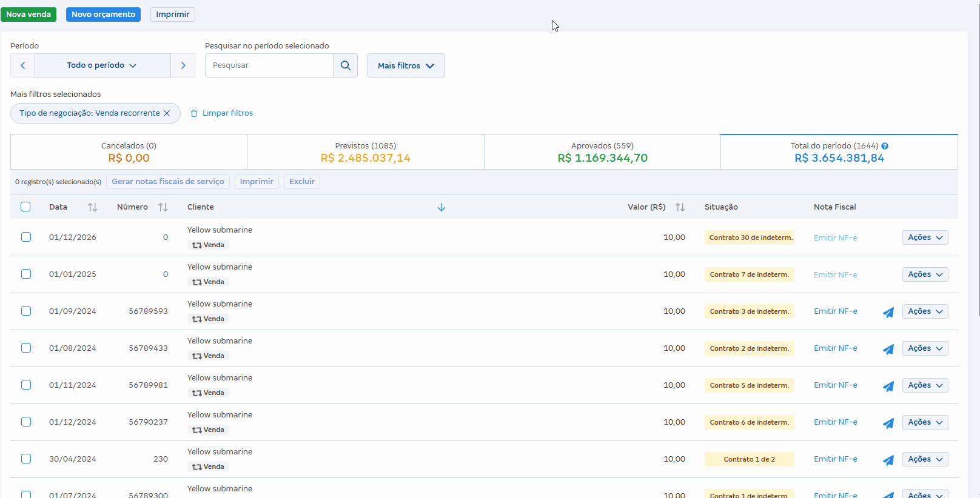
Task: Expand the Mais filtros dropdown
Action: pyautogui.click(x=406, y=65)
